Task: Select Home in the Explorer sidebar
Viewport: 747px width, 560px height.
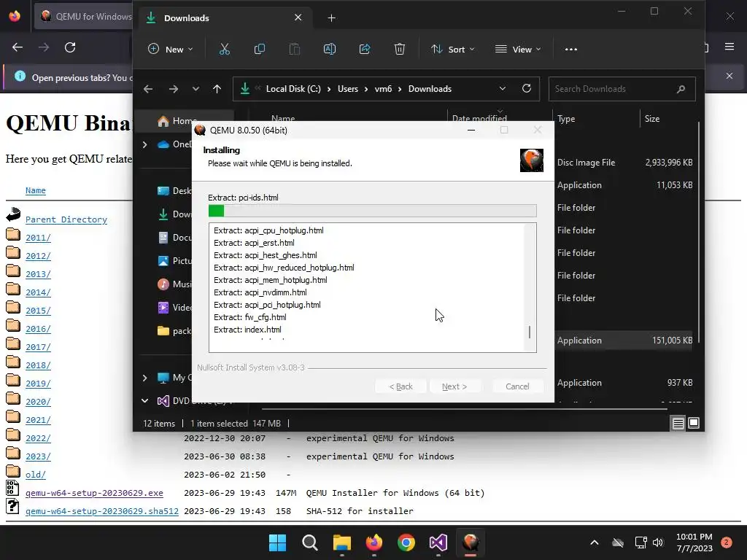Action: [x=184, y=121]
